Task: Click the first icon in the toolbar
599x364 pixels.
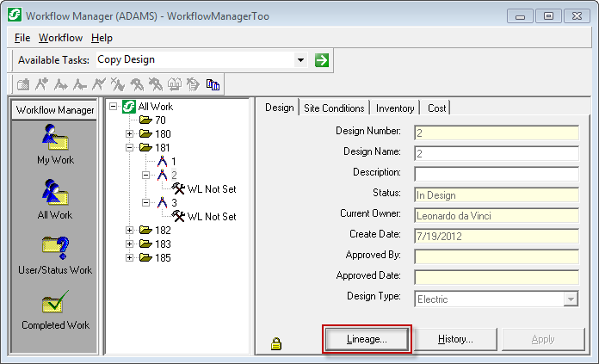Action: (23, 84)
